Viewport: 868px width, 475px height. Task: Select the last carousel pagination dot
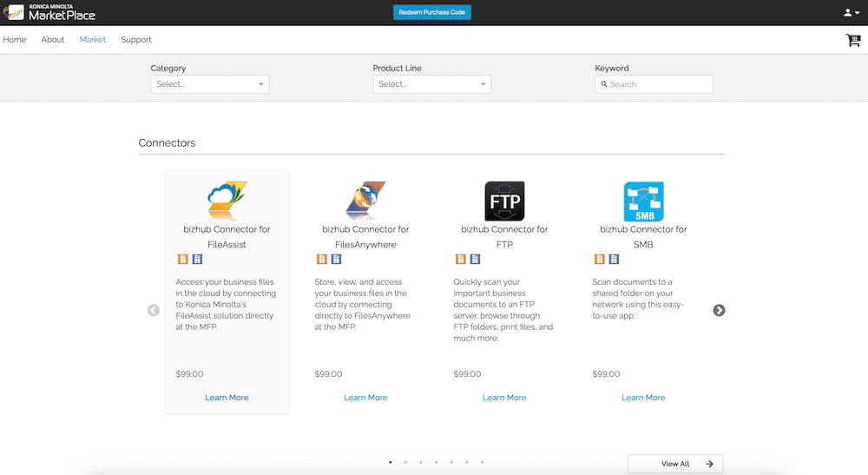(x=482, y=462)
